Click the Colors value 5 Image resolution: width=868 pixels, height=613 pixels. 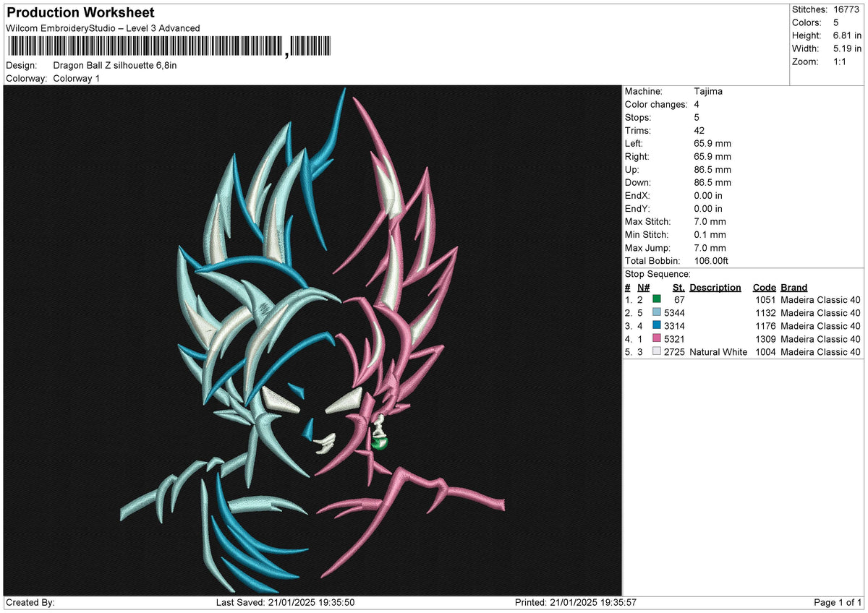click(x=836, y=22)
